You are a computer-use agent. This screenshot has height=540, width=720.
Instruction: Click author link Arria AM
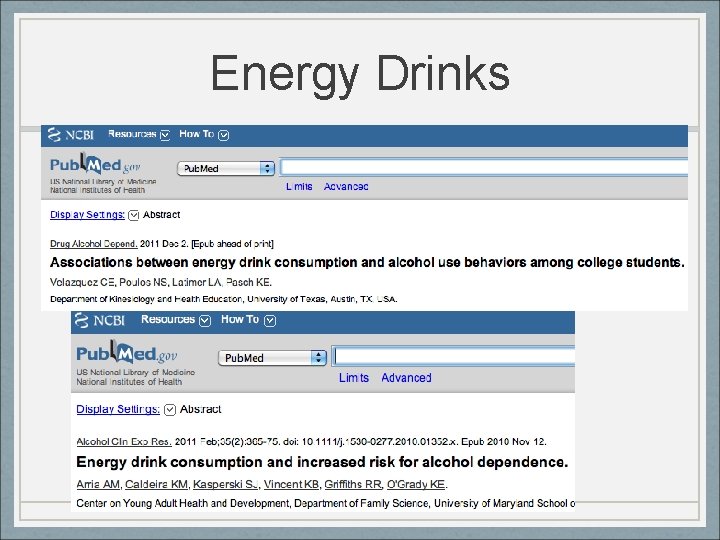point(98,484)
